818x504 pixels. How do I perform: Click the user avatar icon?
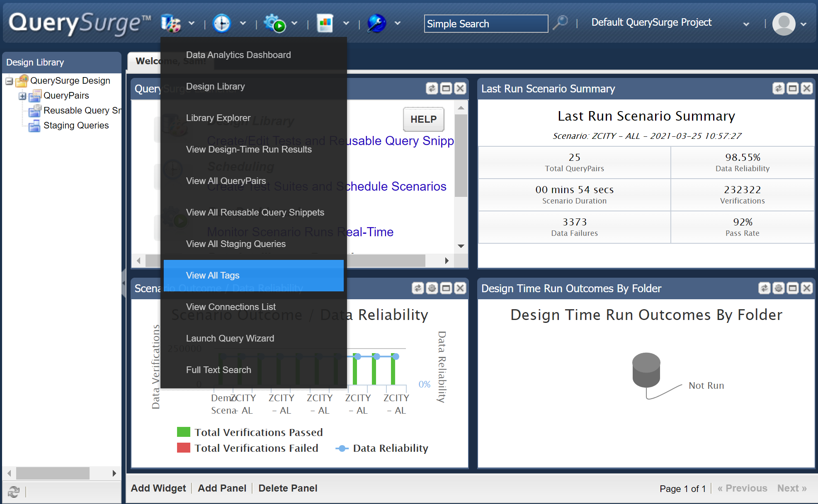(784, 24)
